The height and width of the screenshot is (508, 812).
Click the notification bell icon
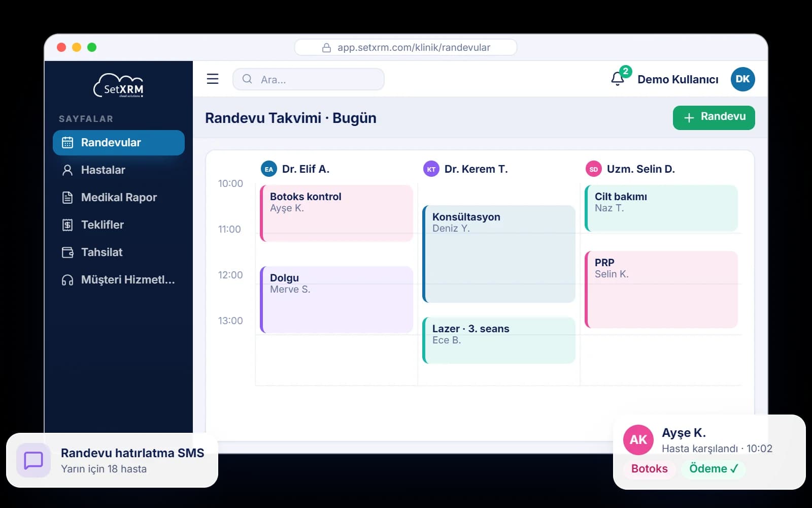tap(618, 79)
